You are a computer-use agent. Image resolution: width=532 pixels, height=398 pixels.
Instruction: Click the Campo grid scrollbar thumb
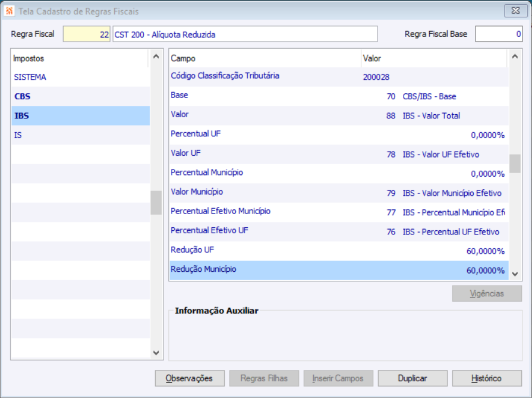(515, 164)
